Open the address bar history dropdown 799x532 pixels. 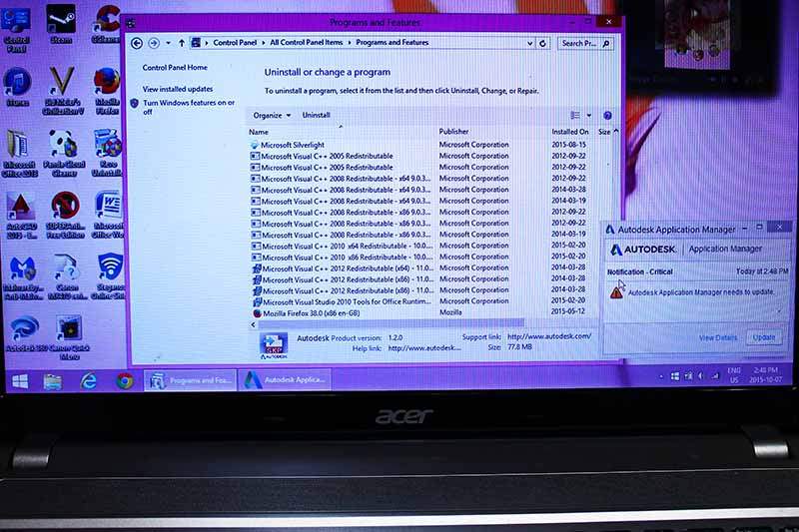point(530,43)
